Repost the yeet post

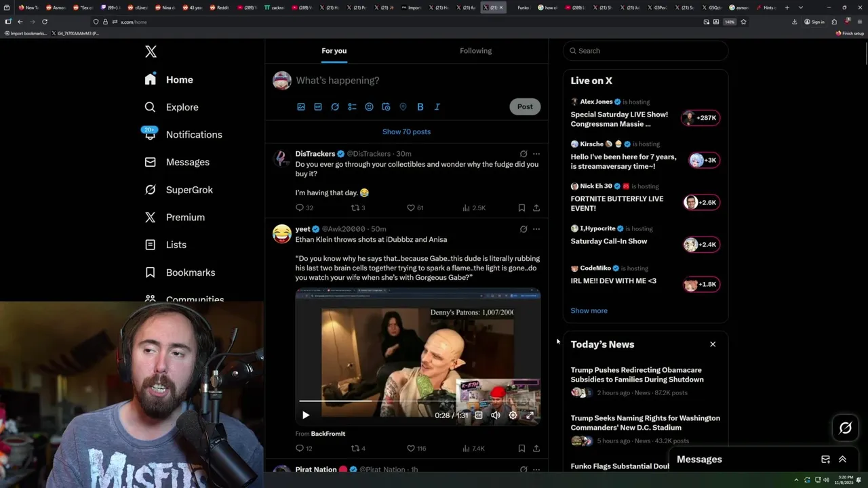pos(358,449)
